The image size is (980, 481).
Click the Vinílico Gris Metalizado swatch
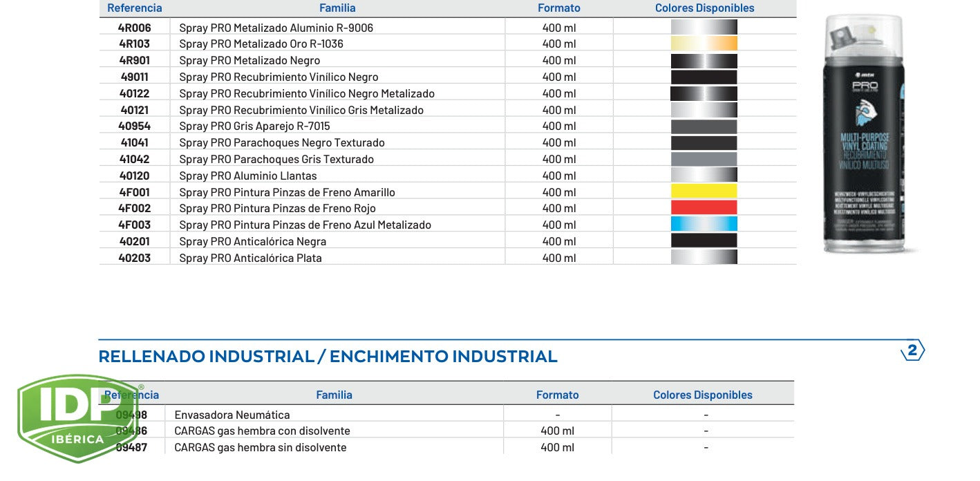coord(704,109)
